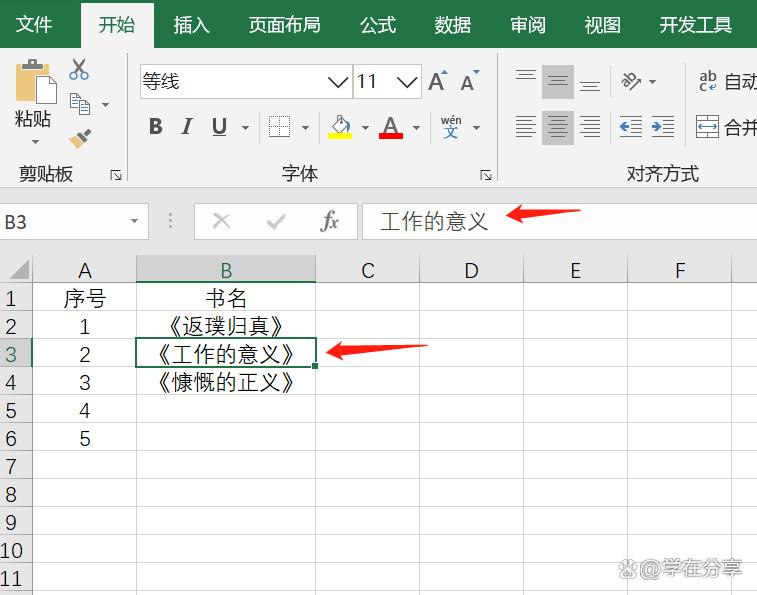
Task: Align text right
Action: 590,127
